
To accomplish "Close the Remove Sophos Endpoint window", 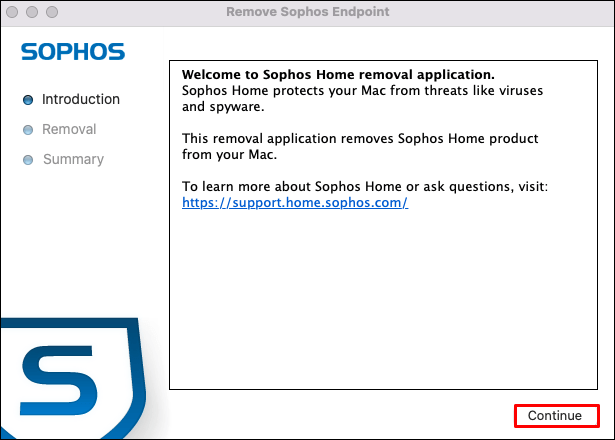I will [x=12, y=12].
